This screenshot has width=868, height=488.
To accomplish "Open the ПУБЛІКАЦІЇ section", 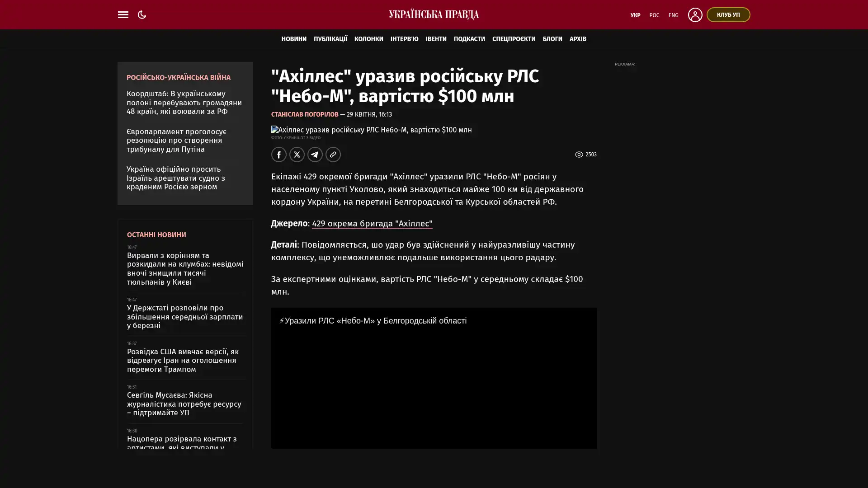I will coord(330,39).
